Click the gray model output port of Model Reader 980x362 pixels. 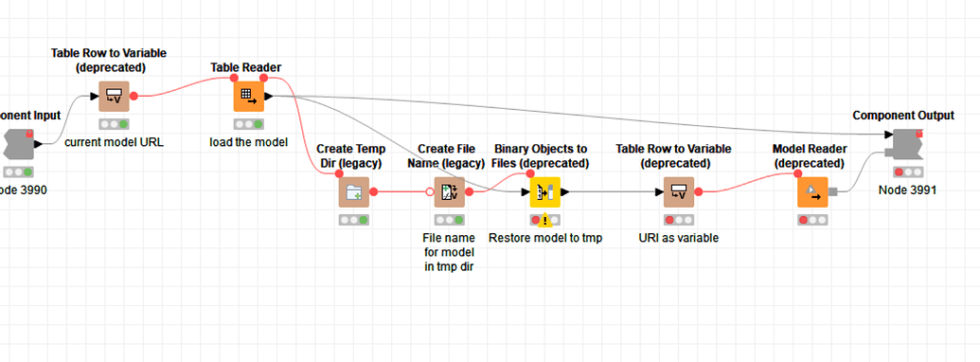click(832, 192)
